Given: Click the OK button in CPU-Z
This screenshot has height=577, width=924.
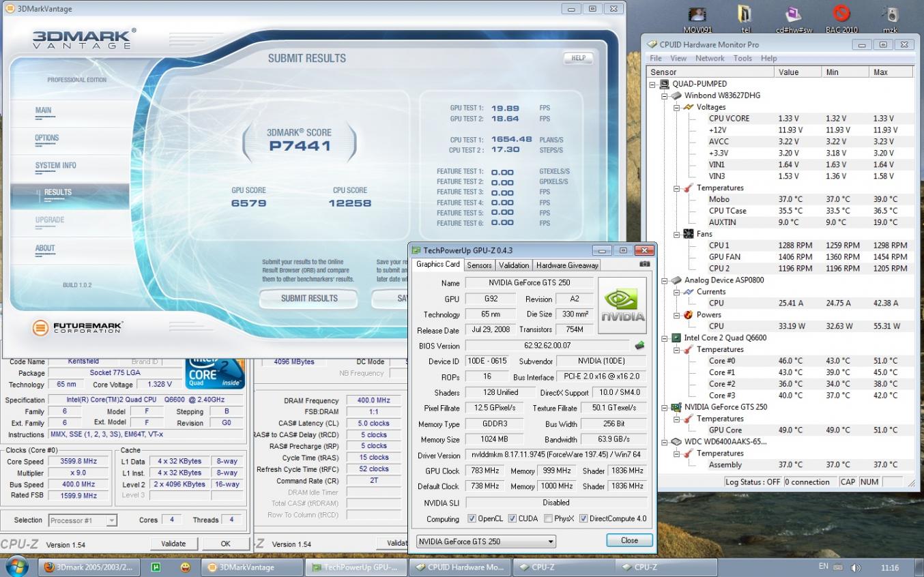Looking at the screenshot, I should click(225, 544).
